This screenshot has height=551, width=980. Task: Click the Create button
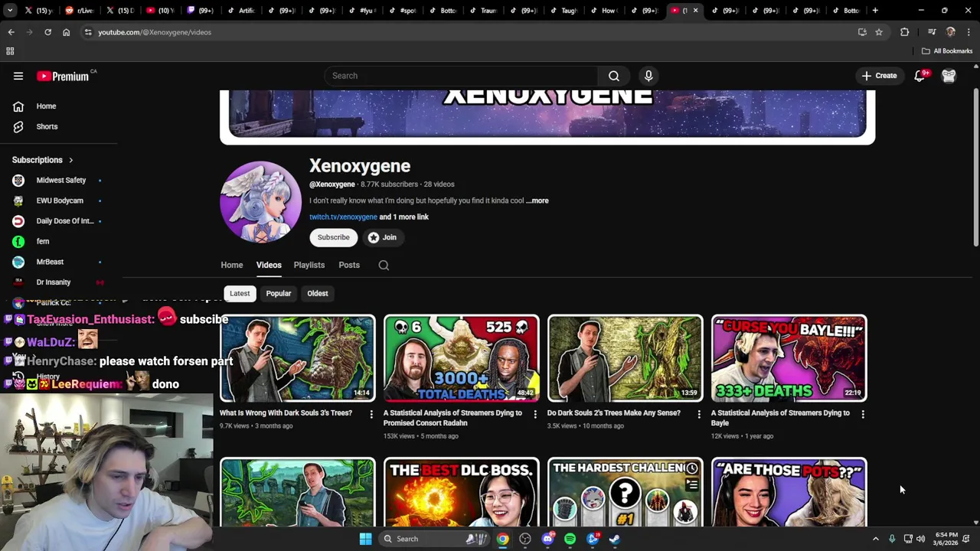click(x=879, y=76)
